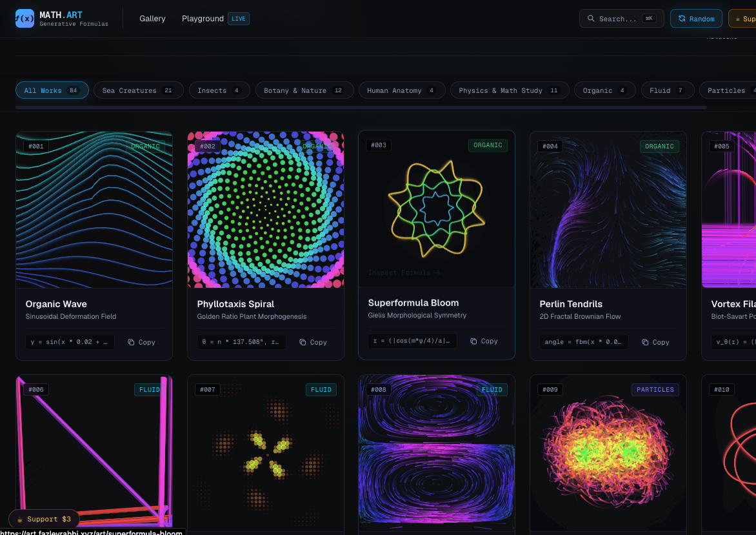This screenshot has width=756, height=535.
Task: Click the Perlin Tendrils title
Action: (571, 304)
